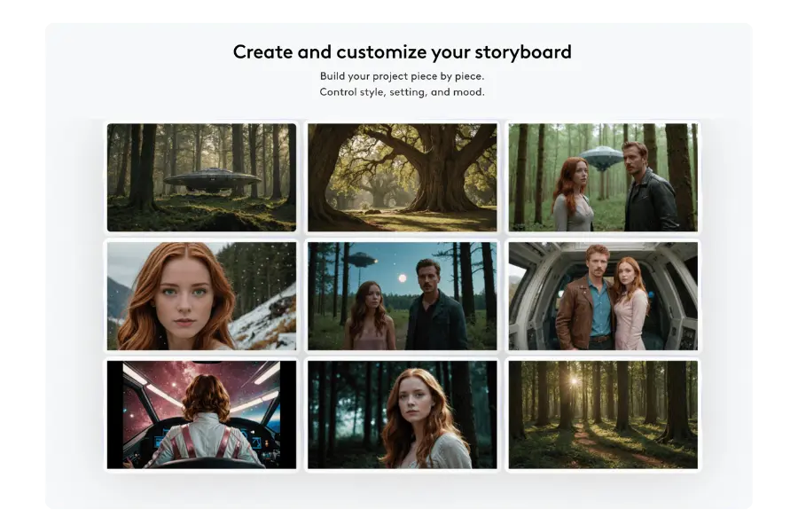Screen dimensions: 798x532
Task: Open the UFO landed in forest thumbnail
Action: point(201,177)
